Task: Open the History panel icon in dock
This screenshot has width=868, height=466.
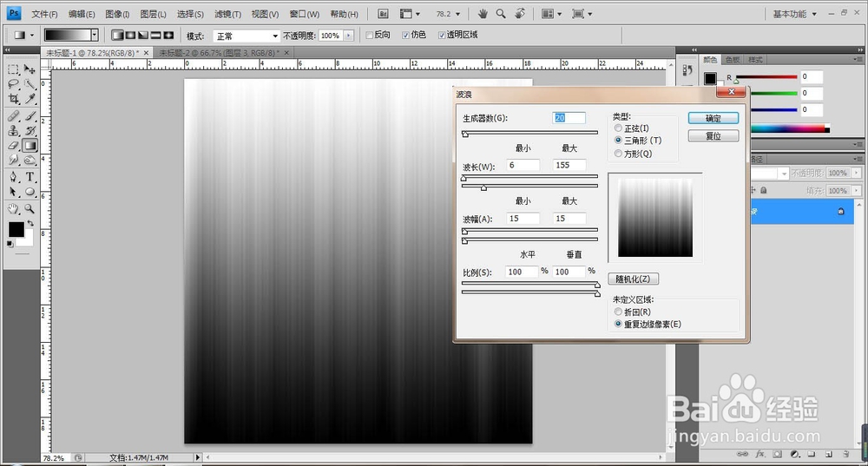Action: pyautogui.click(x=687, y=70)
